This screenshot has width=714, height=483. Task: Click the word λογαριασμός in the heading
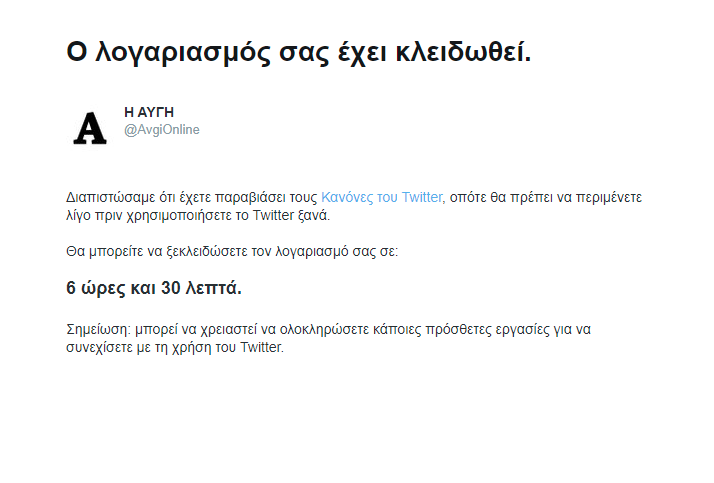[183, 54]
